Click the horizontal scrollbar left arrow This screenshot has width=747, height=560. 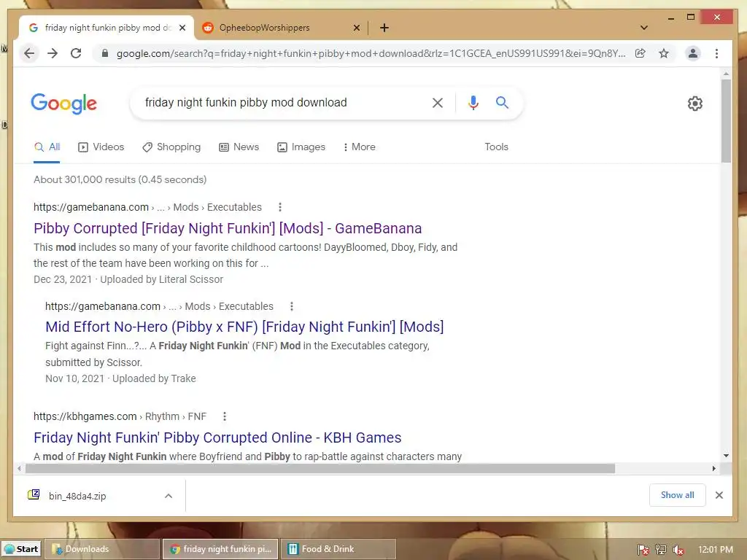point(19,469)
